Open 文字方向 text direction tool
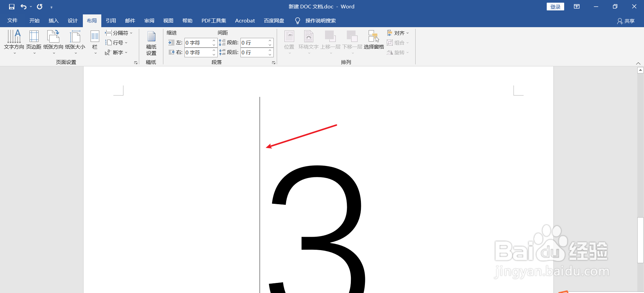The width and height of the screenshot is (644, 293). [x=14, y=42]
